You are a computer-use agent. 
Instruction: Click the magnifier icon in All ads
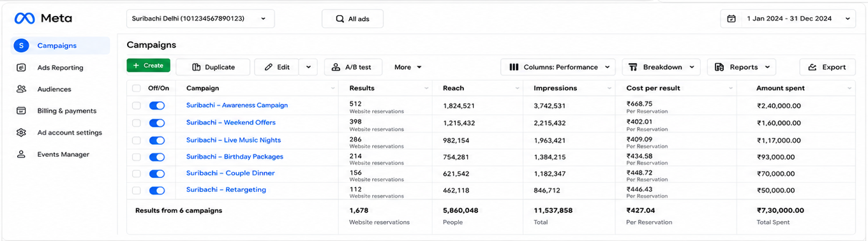(340, 19)
